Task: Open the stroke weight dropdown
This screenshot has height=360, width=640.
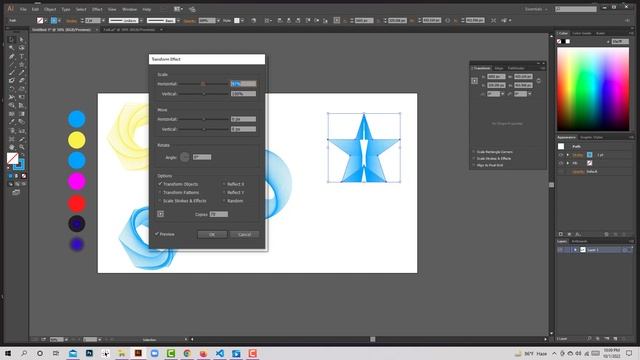Action: coord(103,20)
